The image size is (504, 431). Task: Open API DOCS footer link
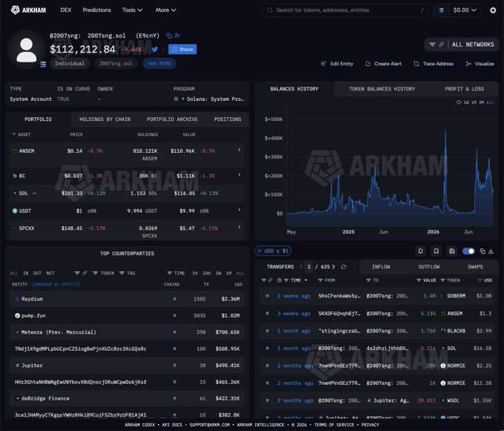(x=172, y=425)
